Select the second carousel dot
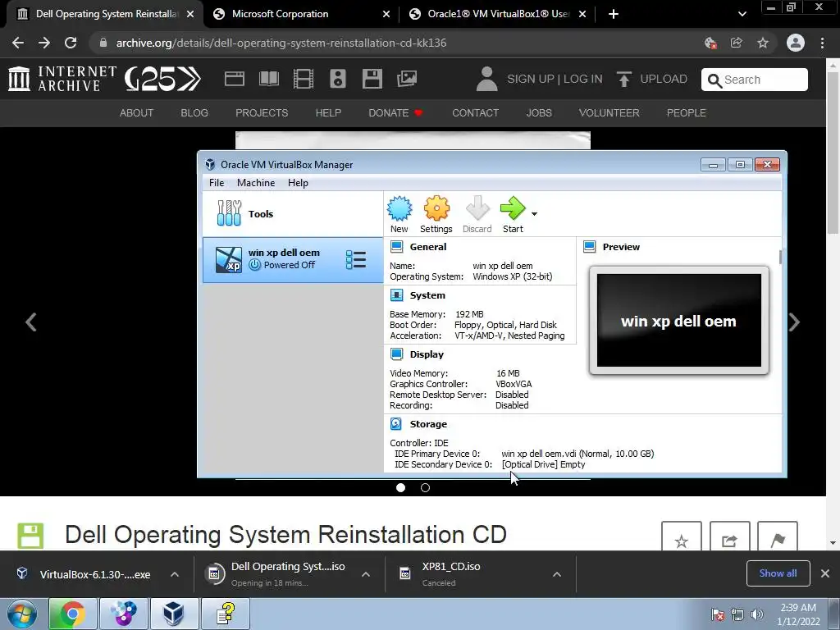This screenshot has width=840, height=630. tap(426, 487)
